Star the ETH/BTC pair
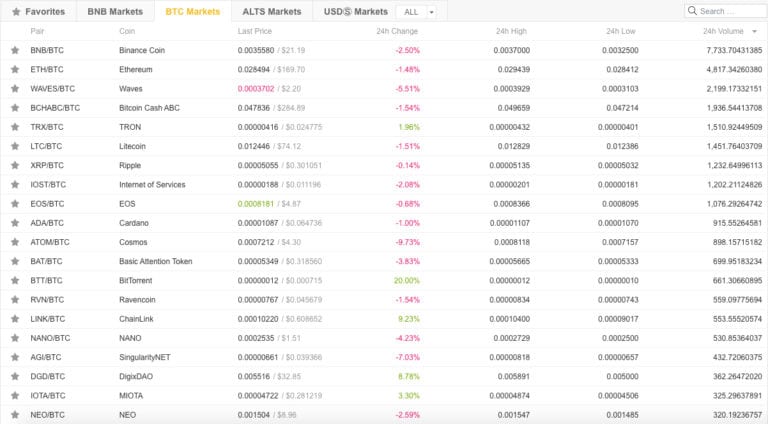768x424 pixels. click(x=15, y=70)
